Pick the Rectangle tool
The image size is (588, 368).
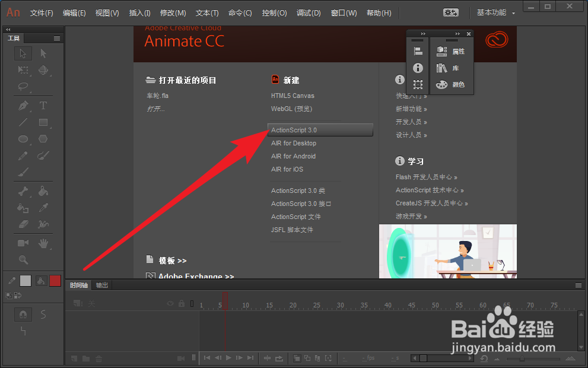tap(43, 122)
